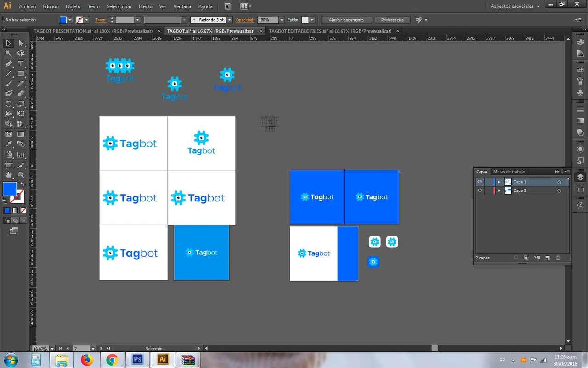Select the Column Graph tool

tap(21, 155)
